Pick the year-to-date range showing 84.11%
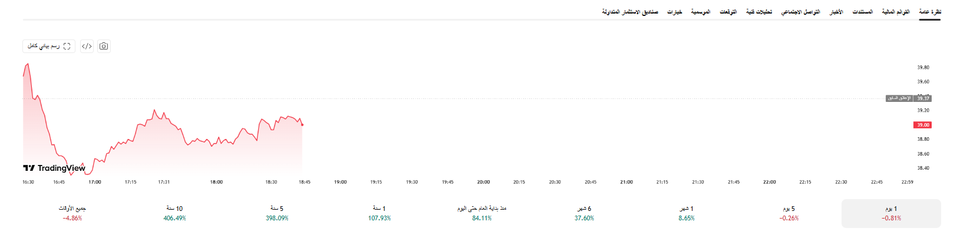This screenshot has width=980, height=238. 482,213
